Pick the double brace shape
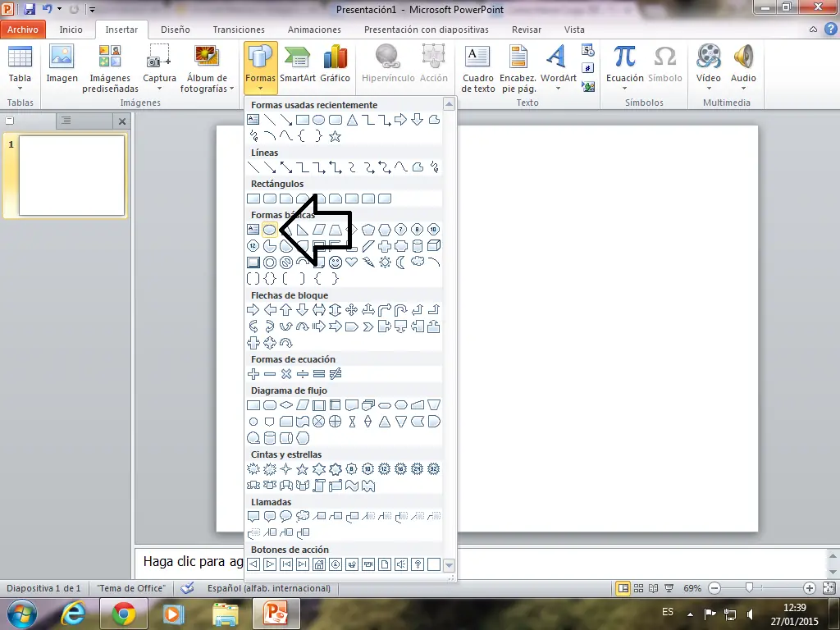The image size is (840, 630). point(269,279)
